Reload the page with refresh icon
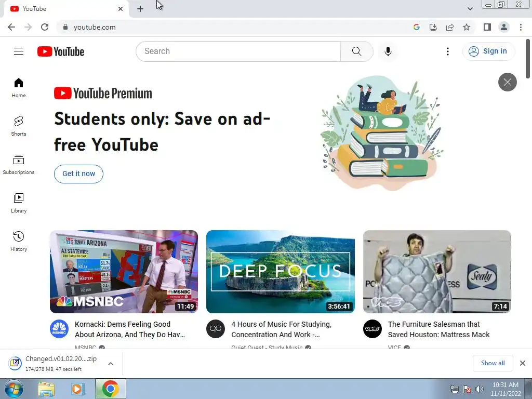The width and height of the screenshot is (532, 399). (x=45, y=27)
